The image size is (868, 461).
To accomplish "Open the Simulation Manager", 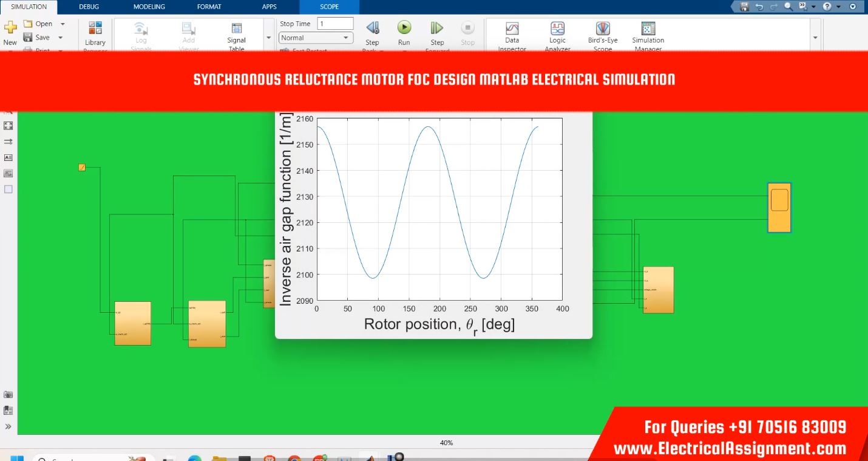I will click(x=648, y=29).
